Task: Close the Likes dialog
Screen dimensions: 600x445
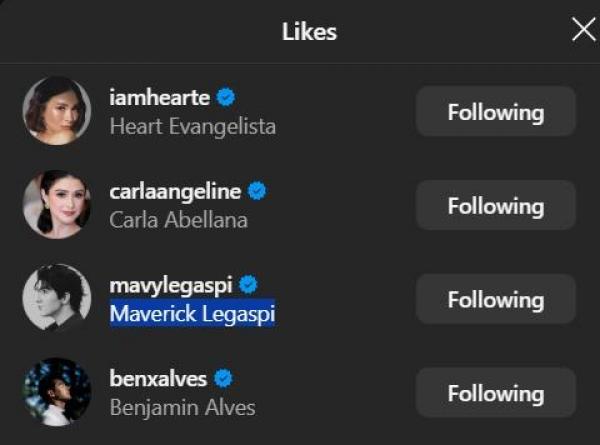Action: [x=583, y=30]
